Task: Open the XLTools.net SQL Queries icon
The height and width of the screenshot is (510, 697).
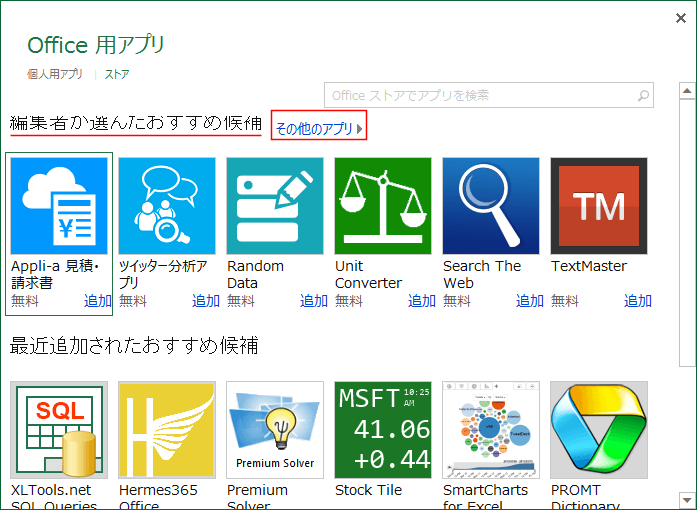Action: click(59, 430)
